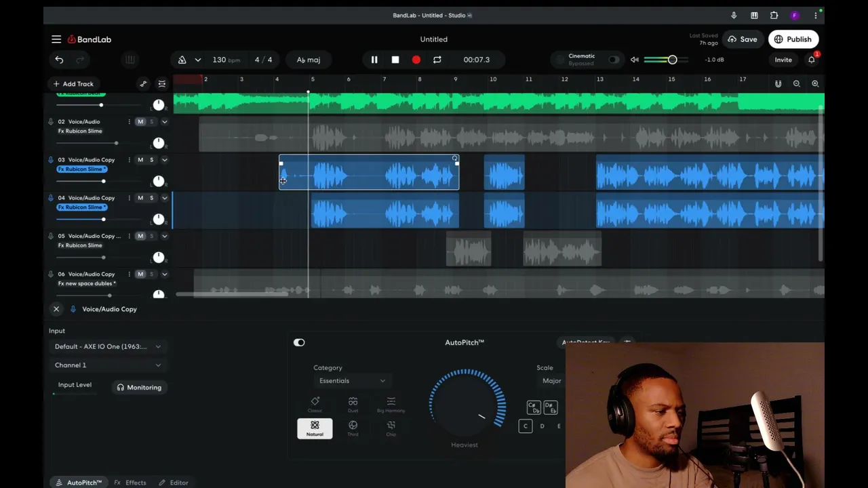Select the Duet AutoPitch preset
Image resolution: width=868 pixels, height=488 pixels.
pyautogui.click(x=353, y=405)
